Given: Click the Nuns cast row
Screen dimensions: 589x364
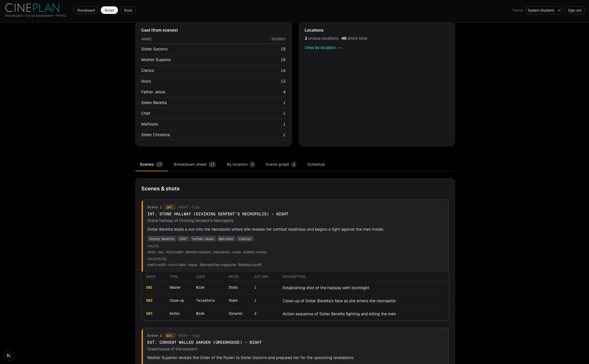Looking at the screenshot, I should coord(213,81).
